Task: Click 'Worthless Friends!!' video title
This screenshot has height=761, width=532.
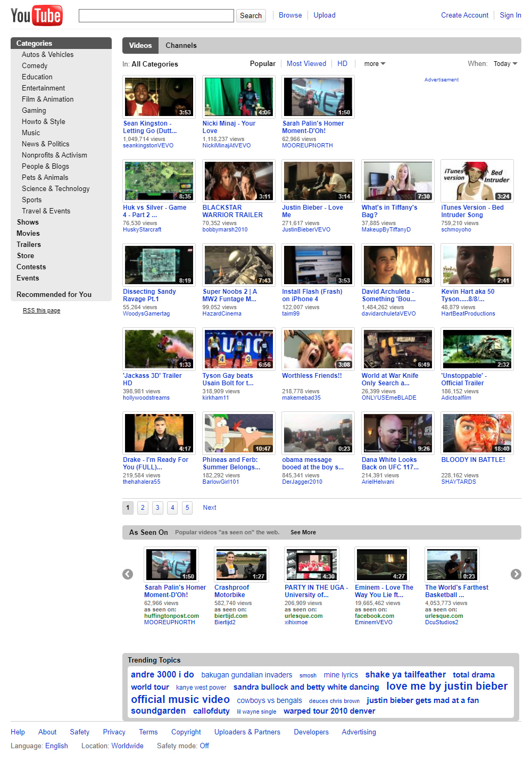Action: click(x=312, y=376)
